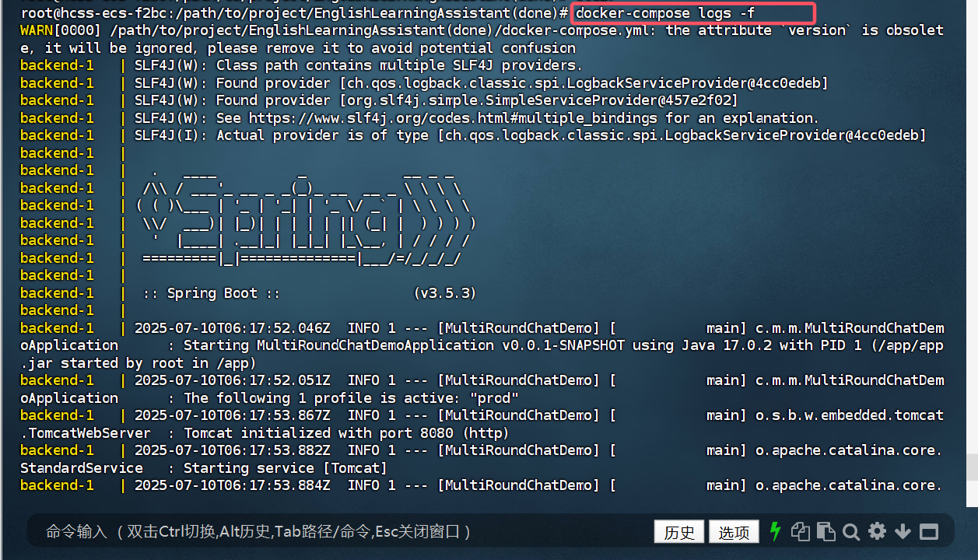Click the 'docker-compose logs -f' command text
The height and width of the screenshot is (560, 978).
pyautogui.click(x=665, y=13)
